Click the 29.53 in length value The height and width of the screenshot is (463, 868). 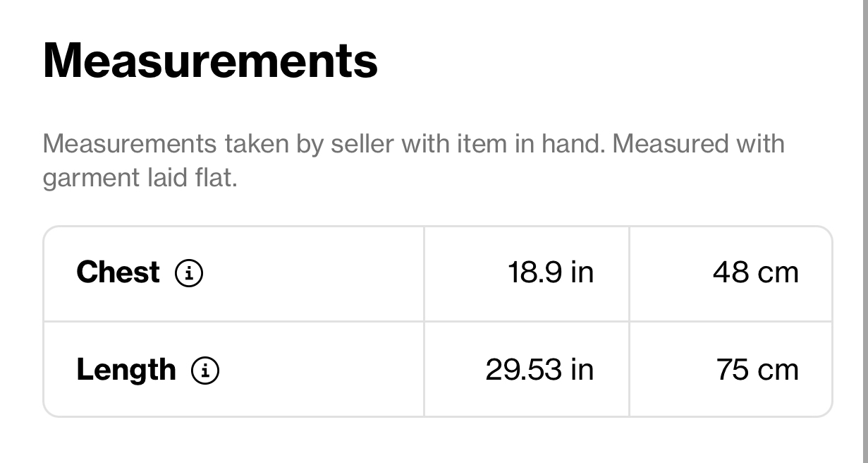(539, 370)
